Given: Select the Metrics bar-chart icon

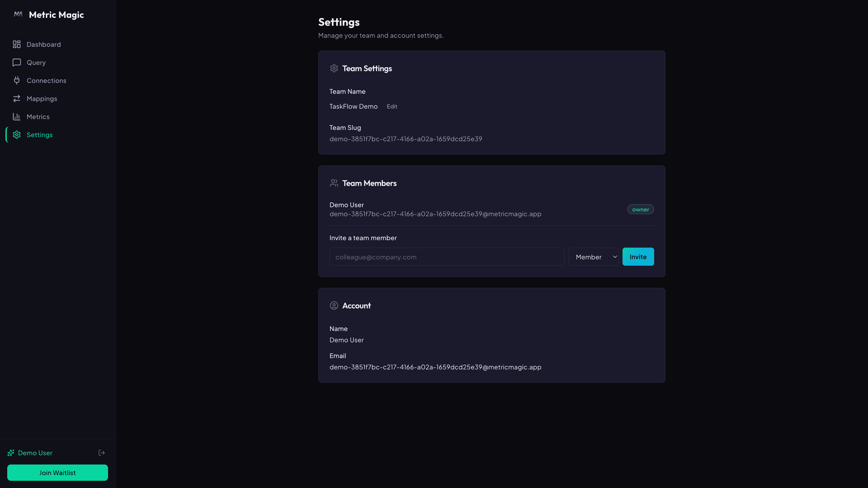Looking at the screenshot, I should (x=17, y=117).
